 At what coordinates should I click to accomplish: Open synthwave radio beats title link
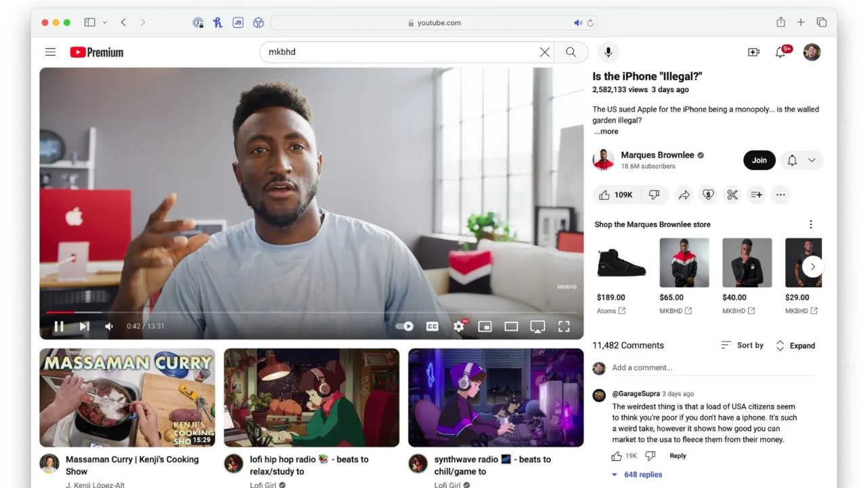pyautogui.click(x=493, y=465)
